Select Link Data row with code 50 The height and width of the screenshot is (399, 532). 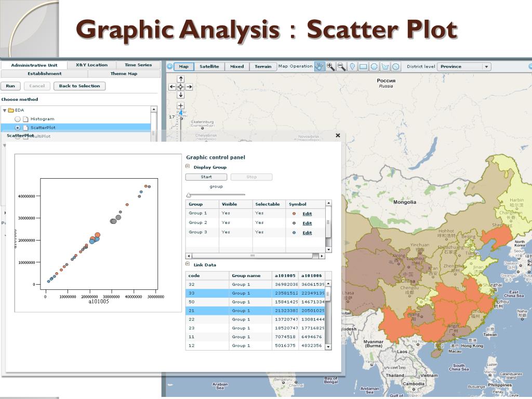pyautogui.click(x=255, y=302)
